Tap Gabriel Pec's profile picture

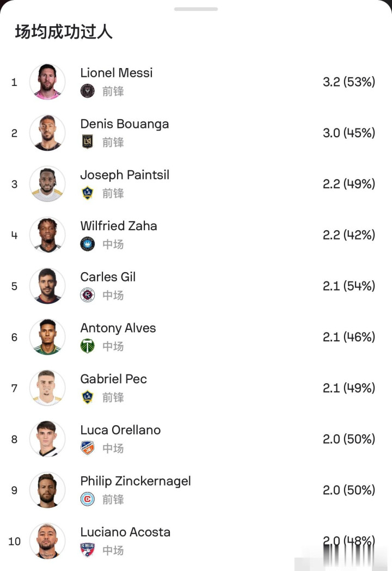click(x=47, y=388)
